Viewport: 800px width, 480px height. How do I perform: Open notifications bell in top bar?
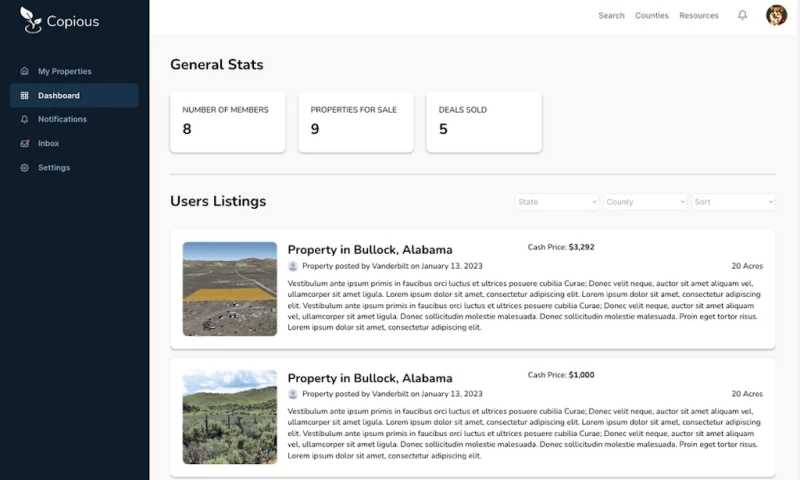tap(742, 15)
